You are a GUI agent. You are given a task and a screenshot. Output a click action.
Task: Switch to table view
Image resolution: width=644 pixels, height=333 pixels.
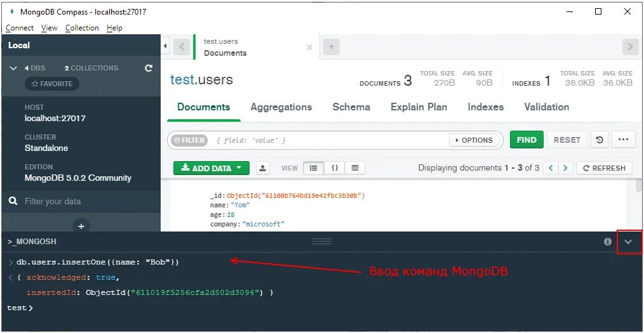355,167
